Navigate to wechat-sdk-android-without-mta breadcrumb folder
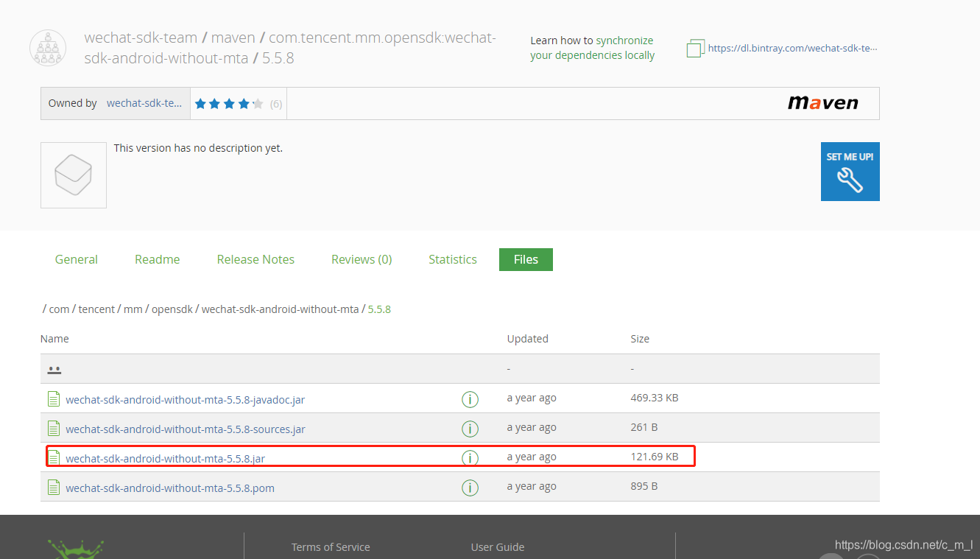Screen dimensions: 980x559 click(x=280, y=309)
